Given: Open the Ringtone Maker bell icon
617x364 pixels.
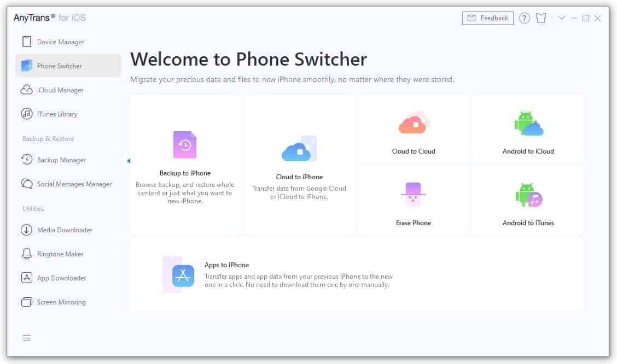Looking at the screenshot, I should click(x=26, y=254).
